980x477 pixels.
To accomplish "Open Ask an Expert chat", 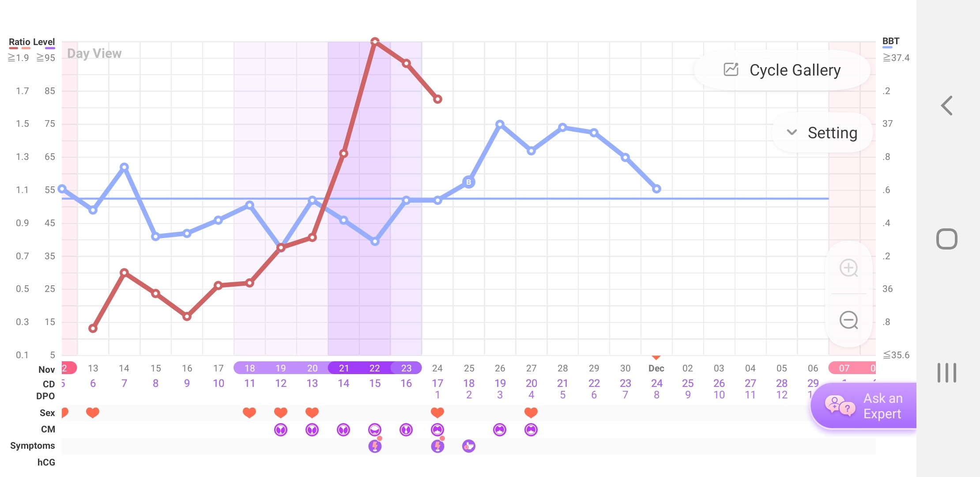I will 864,406.
